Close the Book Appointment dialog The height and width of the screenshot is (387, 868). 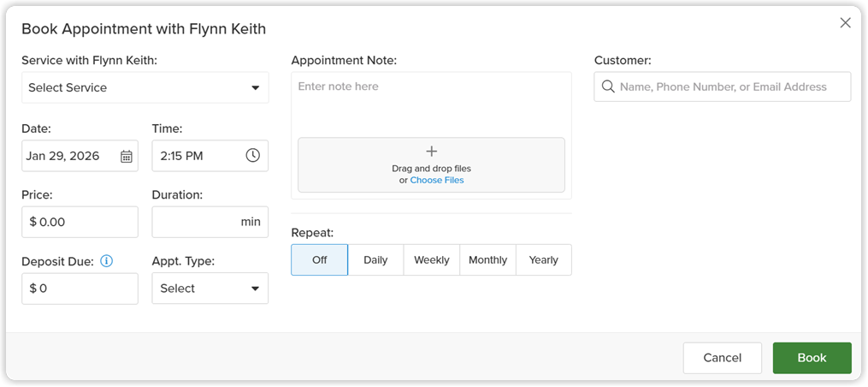pyautogui.click(x=845, y=23)
